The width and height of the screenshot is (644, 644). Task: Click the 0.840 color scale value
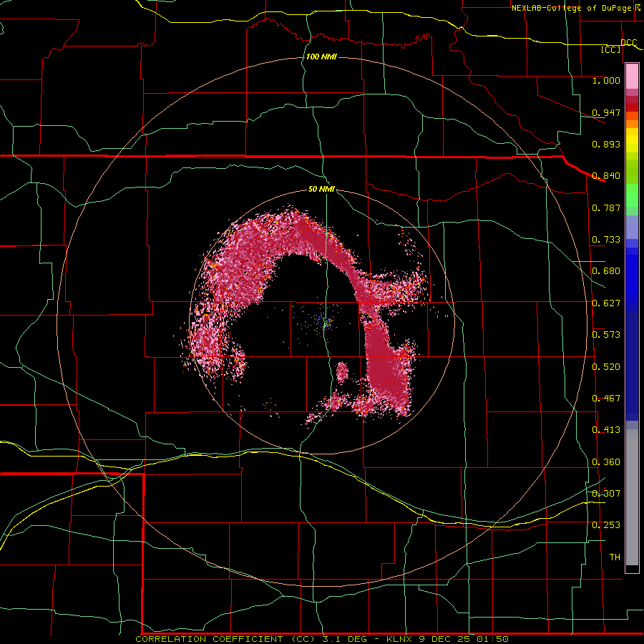[606, 176]
